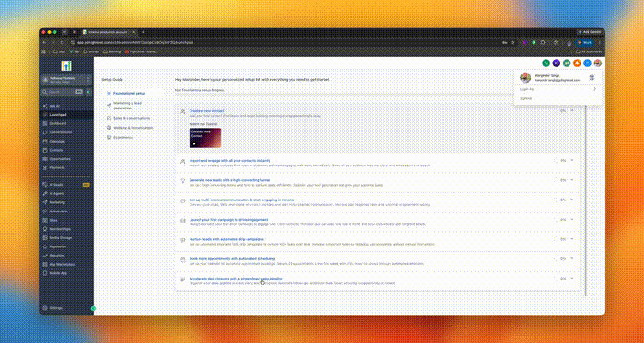This screenshot has width=644, height=343.
Task: Open Automation in the left sidebar
Action: point(57,212)
